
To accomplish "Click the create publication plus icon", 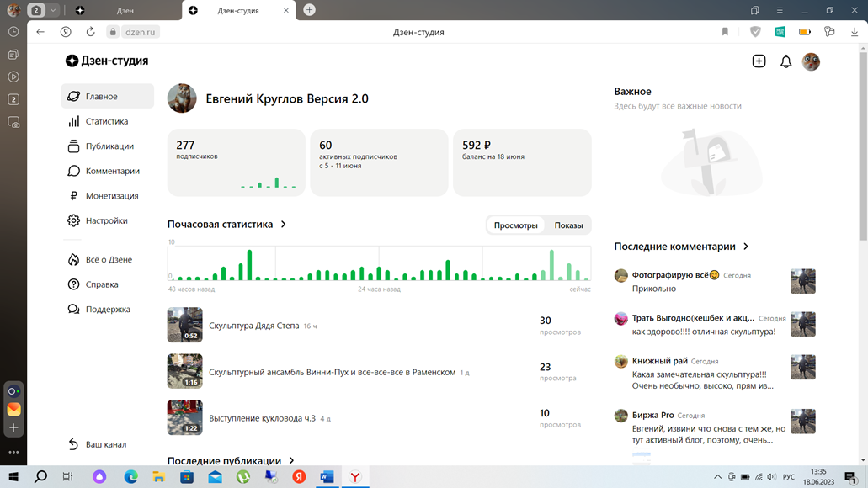I will (759, 61).
